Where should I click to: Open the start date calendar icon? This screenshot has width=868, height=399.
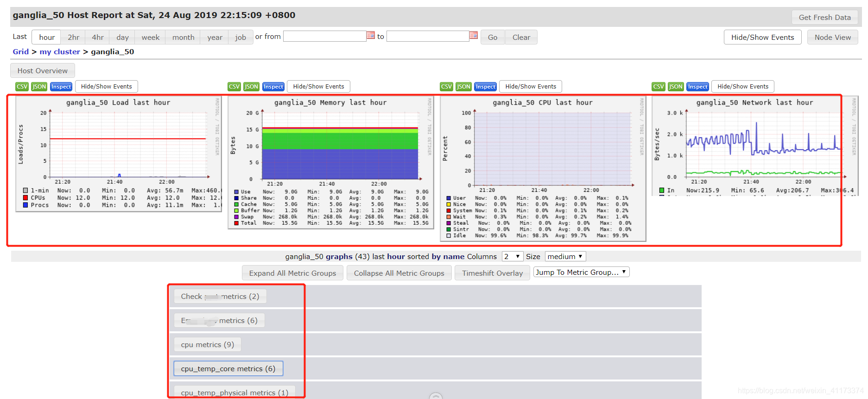point(370,35)
